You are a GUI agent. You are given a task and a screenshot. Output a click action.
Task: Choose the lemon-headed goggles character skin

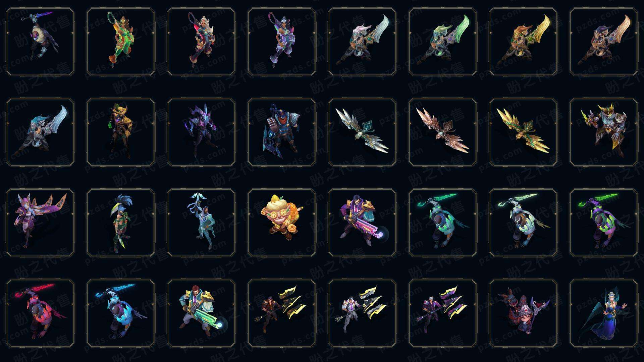(x=282, y=223)
